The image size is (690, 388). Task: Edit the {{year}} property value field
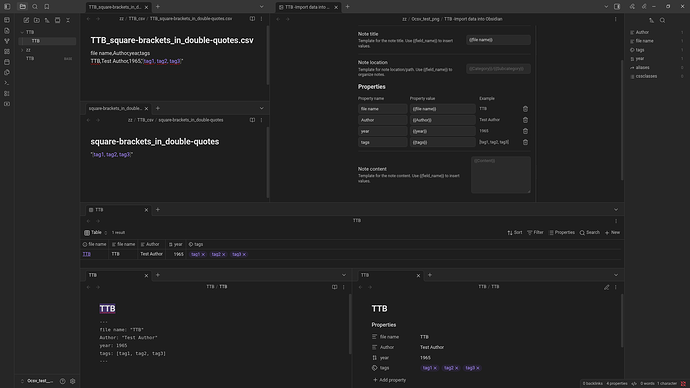[442, 131]
